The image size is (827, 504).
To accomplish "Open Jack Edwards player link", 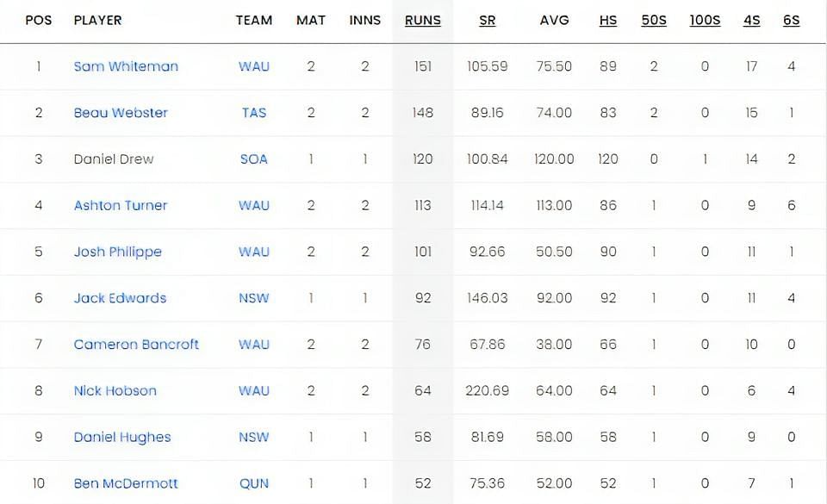I will [x=120, y=298].
